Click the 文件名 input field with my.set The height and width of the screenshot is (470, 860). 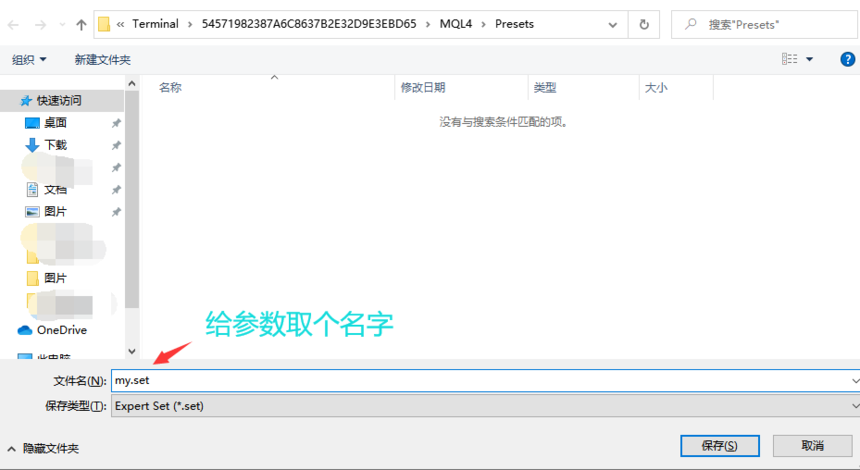[480, 381]
